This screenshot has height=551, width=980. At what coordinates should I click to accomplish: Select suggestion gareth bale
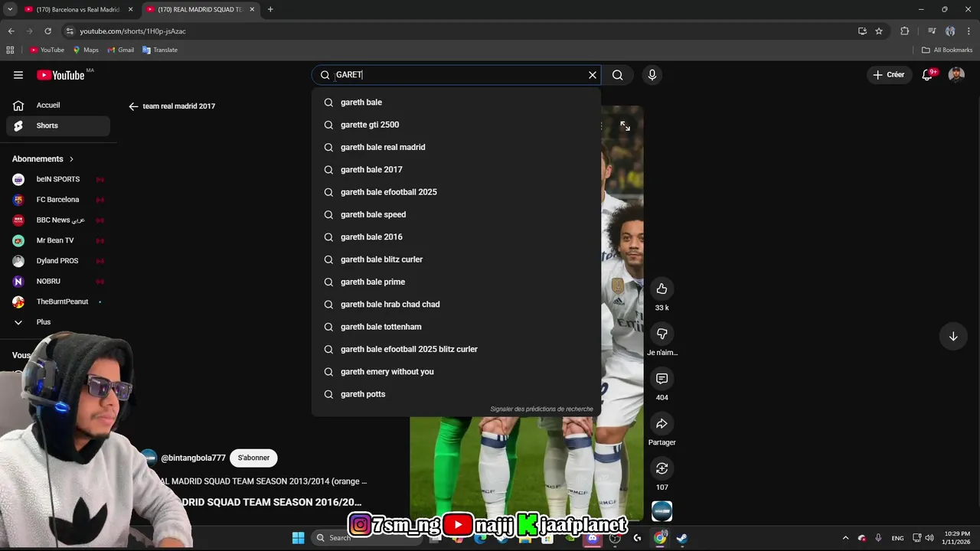456,103
